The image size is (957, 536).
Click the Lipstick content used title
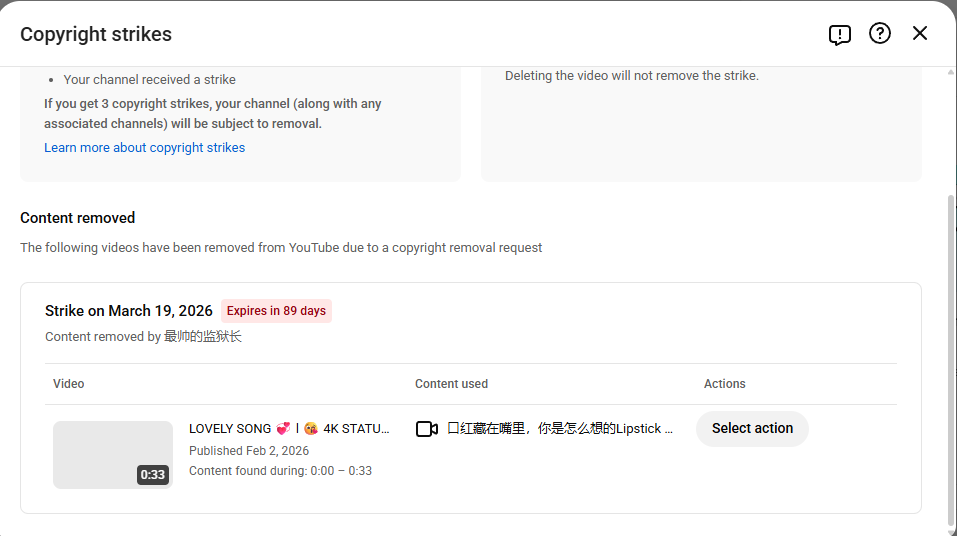tap(560, 429)
